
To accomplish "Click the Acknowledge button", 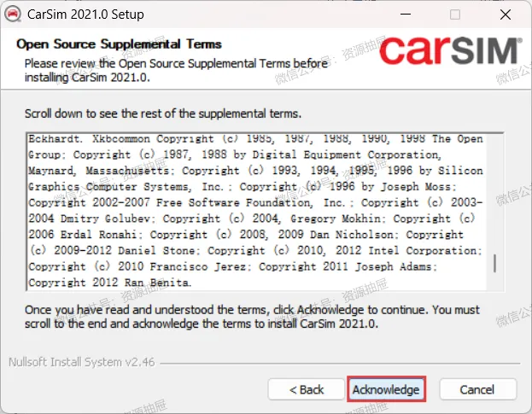I will pyautogui.click(x=386, y=389).
